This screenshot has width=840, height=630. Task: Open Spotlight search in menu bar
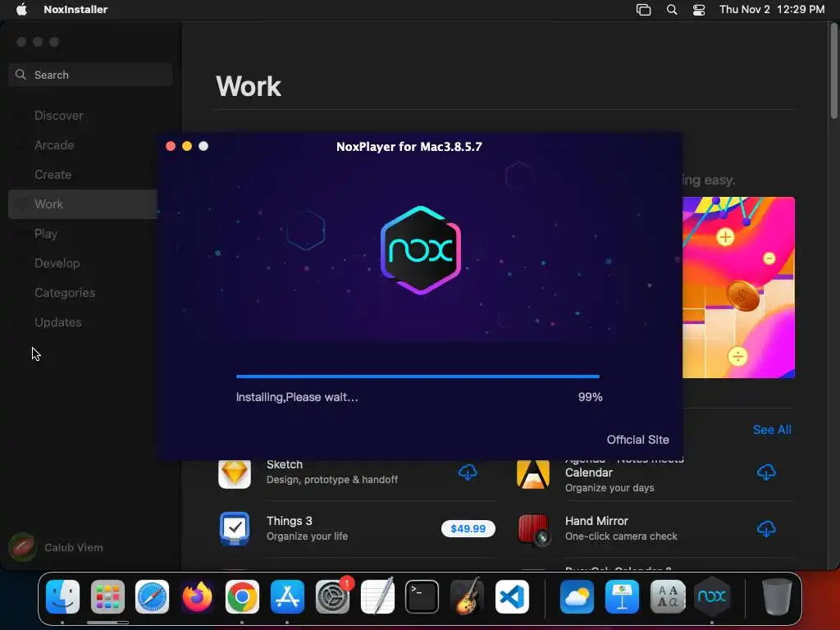tap(672, 10)
